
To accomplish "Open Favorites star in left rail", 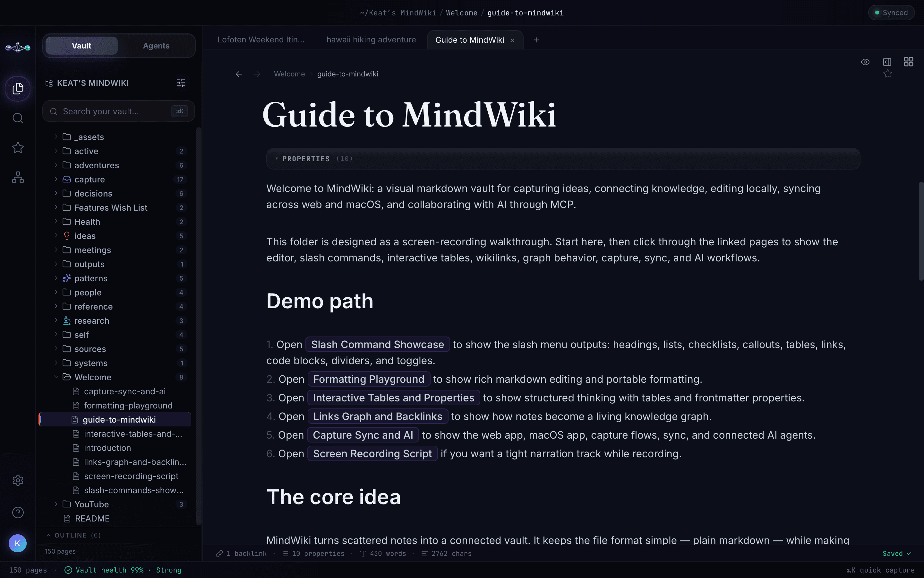I will coord(18,148).
